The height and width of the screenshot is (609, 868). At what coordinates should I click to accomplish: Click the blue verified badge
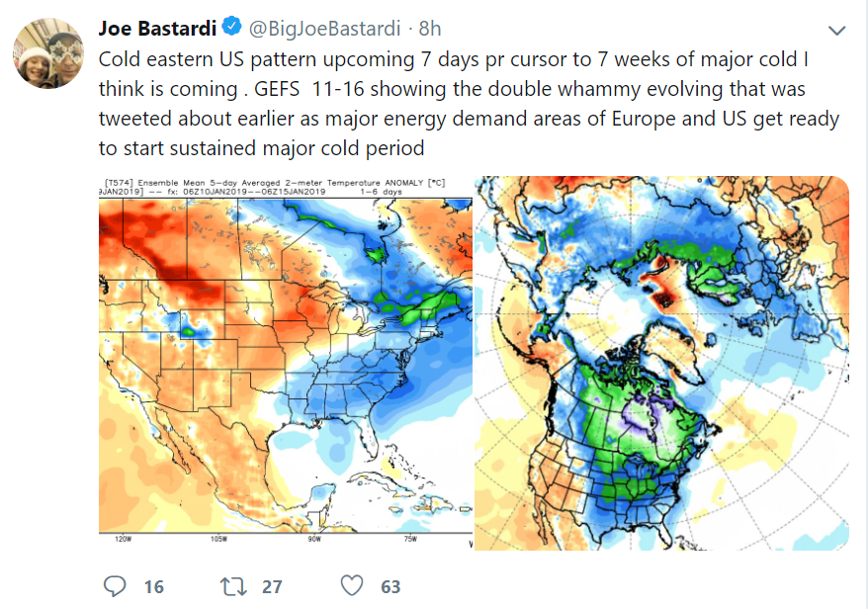(x=231, y=26)
